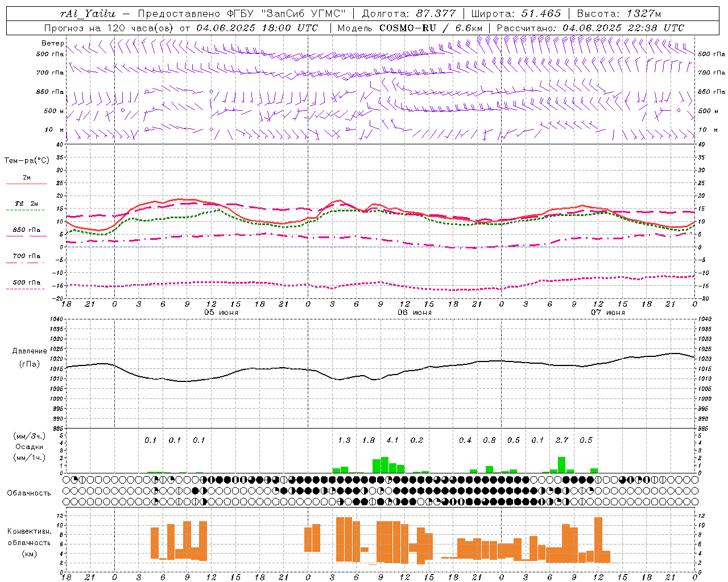Click the 'Td 2м' dew point legend entry
728x582 pixels.
click(x=26, y=203)
